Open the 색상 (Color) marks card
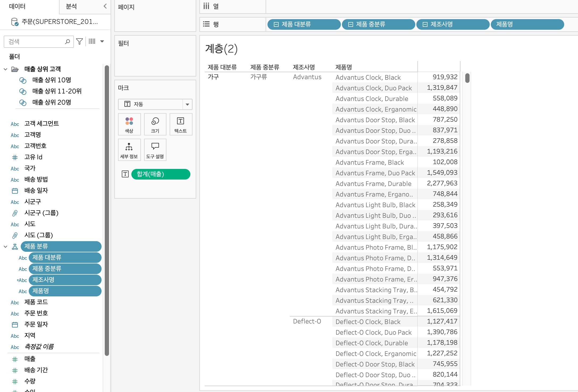 (129, 125)
